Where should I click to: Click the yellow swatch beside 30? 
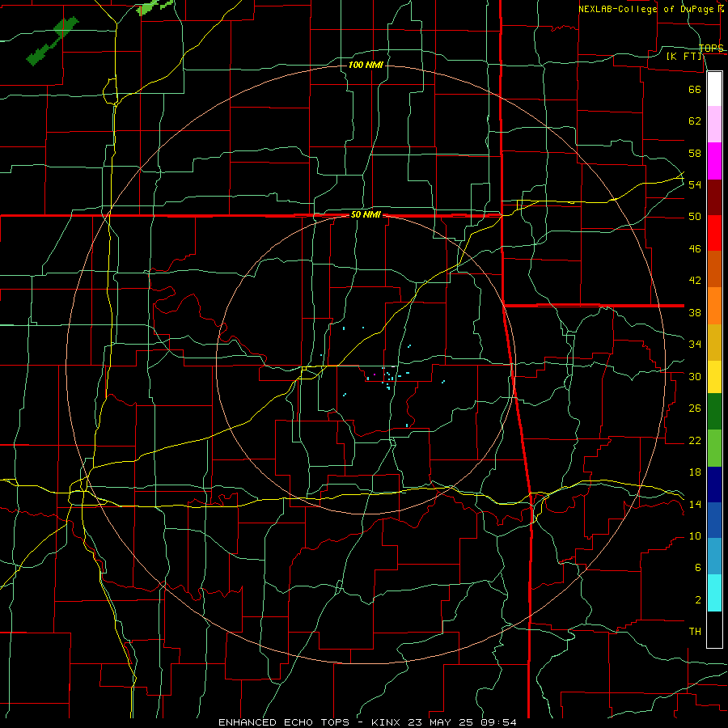[714, 376]
